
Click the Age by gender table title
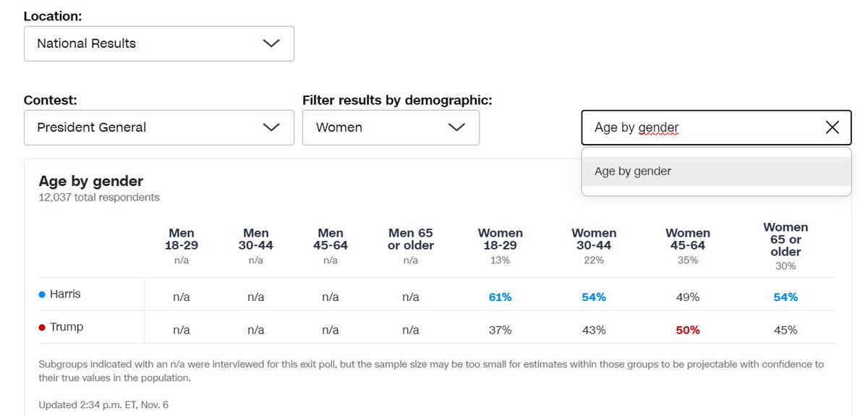coord(91,181)
